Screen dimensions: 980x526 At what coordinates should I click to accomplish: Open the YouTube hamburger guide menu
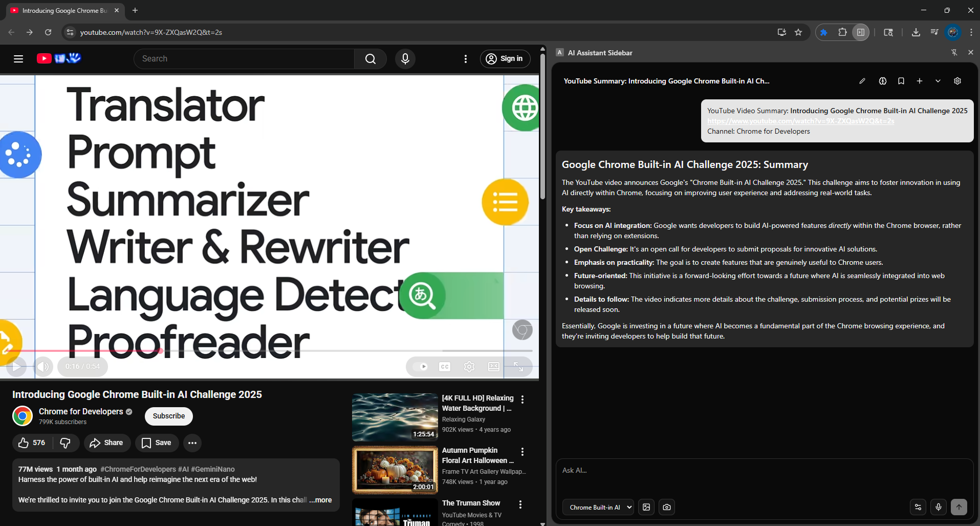pos(18,58)
